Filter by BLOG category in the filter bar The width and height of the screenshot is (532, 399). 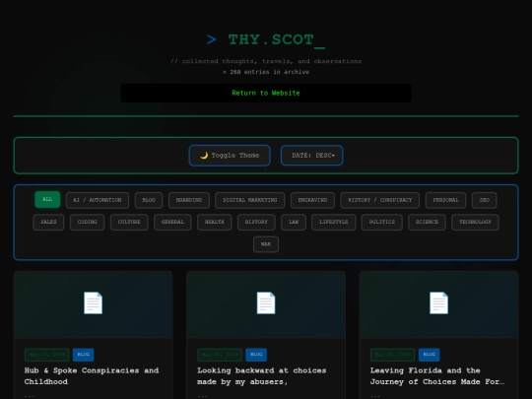pyautogui.click(x=149, y=200)
